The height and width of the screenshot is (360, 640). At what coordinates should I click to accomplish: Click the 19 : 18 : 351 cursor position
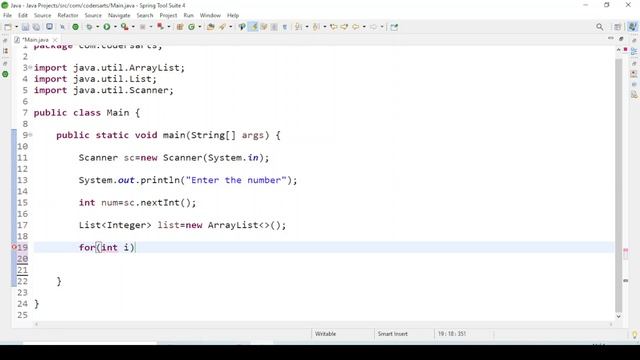(452, 334)
